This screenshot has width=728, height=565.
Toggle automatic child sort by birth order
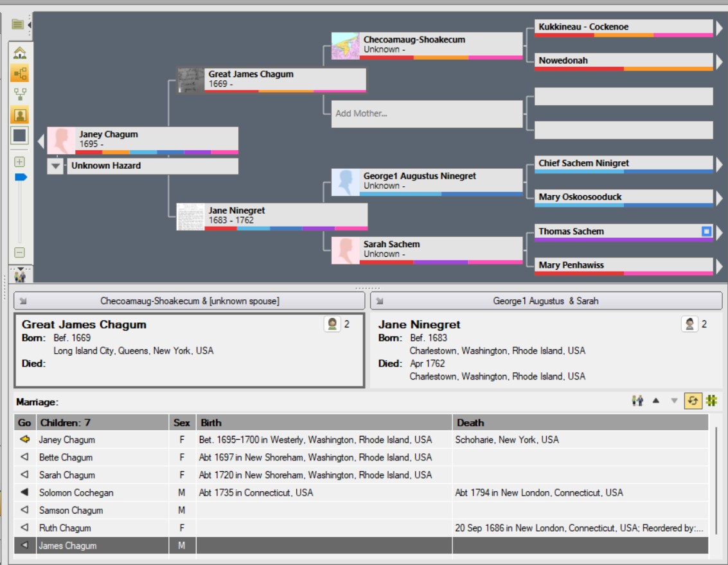coord(693,401)
